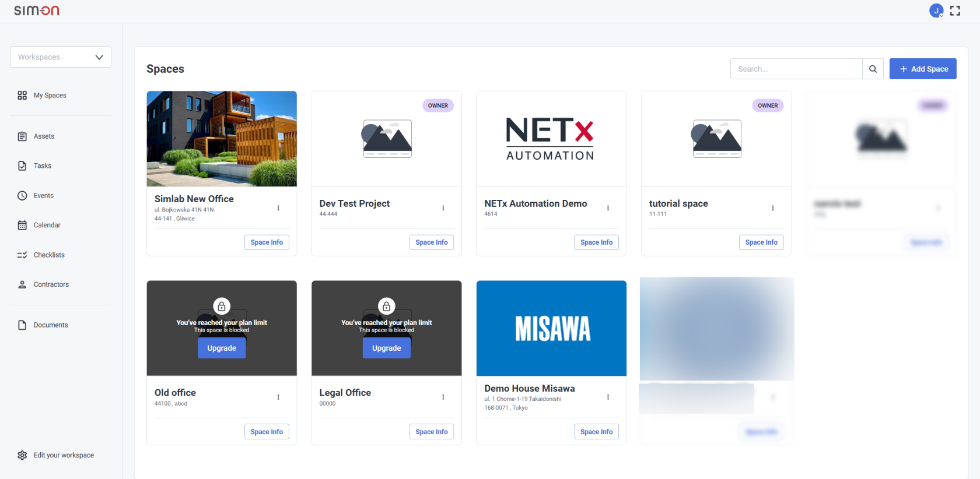
Task: Click the tutorial space title
Action: coord(678,203)
